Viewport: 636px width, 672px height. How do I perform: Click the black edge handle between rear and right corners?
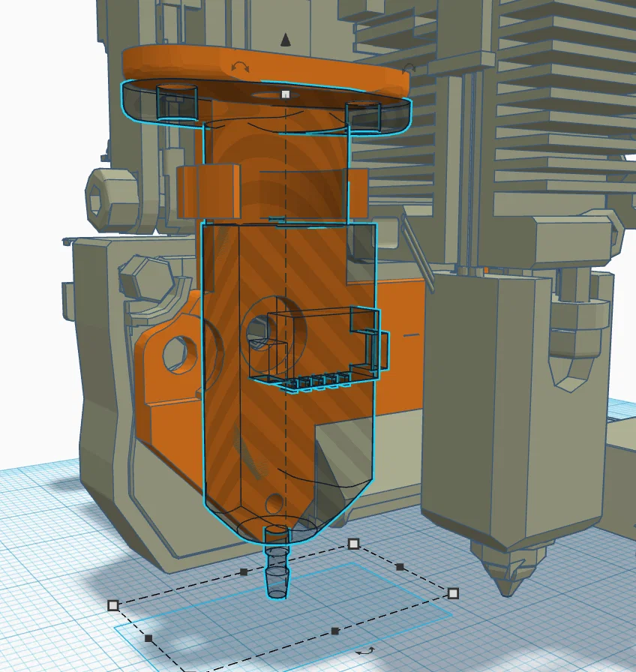(x=400, y=567)
